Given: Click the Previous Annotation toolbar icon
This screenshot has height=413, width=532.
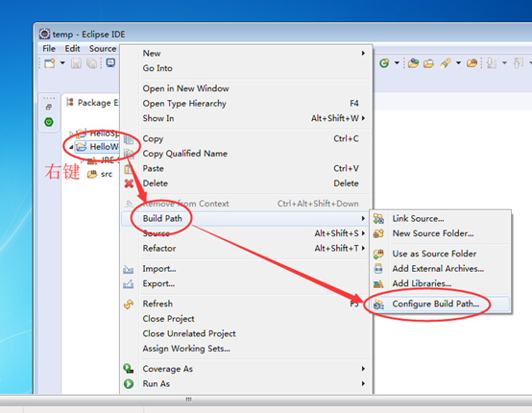Looking at the screenshot, I should click(518, 63).
